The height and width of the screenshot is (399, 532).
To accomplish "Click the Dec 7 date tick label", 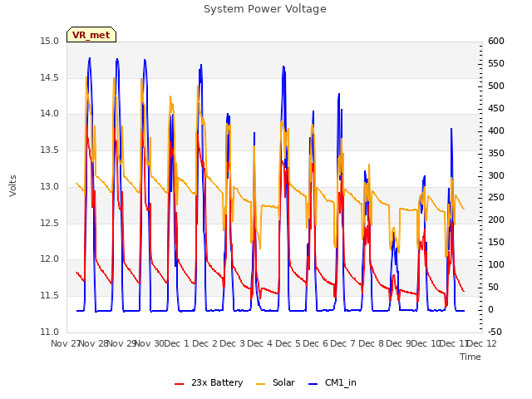I will (342, 343).
